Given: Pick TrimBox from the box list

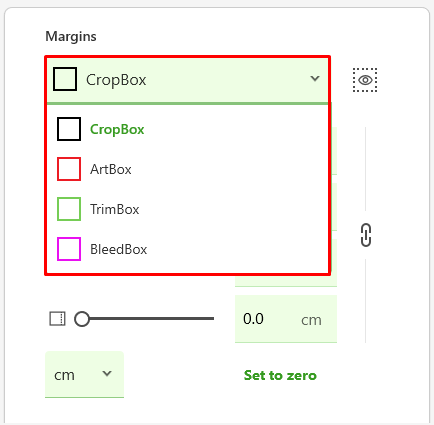Looking at the screenshot, I should click(187, 209).
